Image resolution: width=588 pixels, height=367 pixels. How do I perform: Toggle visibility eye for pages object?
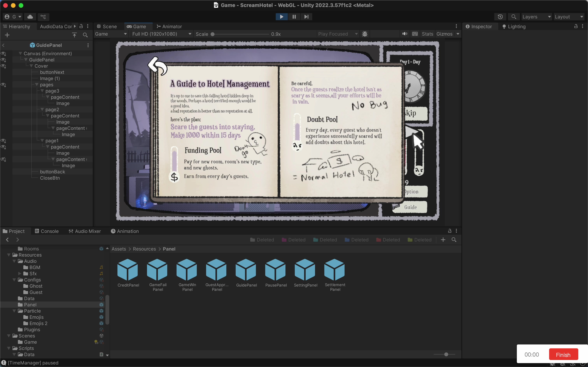click(x=3, y=85)
